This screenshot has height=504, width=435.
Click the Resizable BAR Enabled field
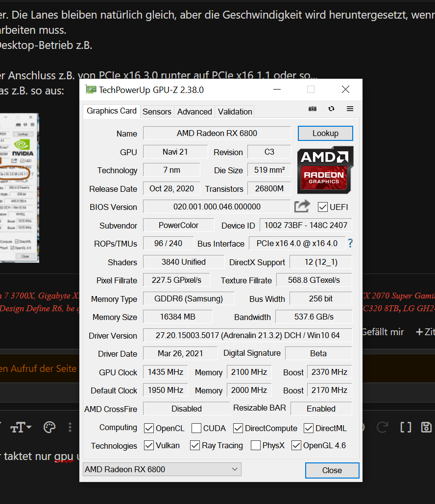pyautogui.click(x=321, y=409)
